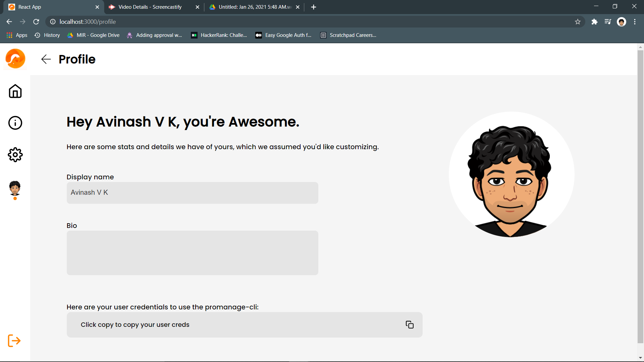Click the orange app logo
The width and height of the screenshot is (644, 362).
point(15,59)
